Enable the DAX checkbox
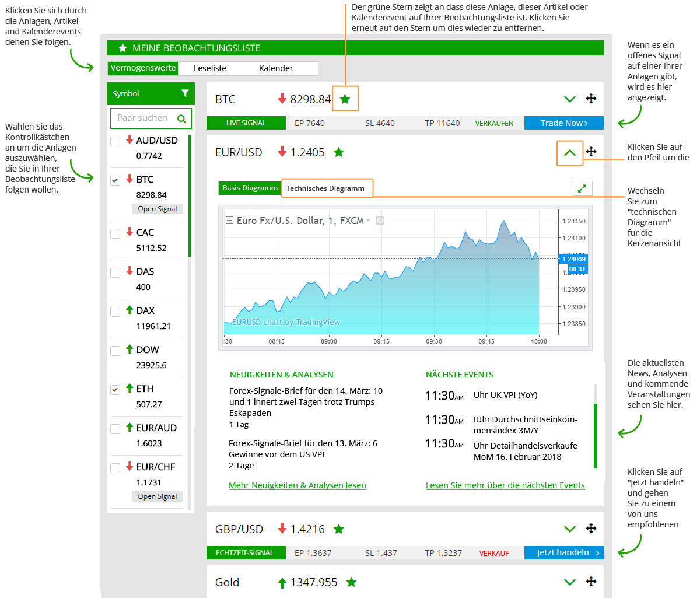 point(116,312)
